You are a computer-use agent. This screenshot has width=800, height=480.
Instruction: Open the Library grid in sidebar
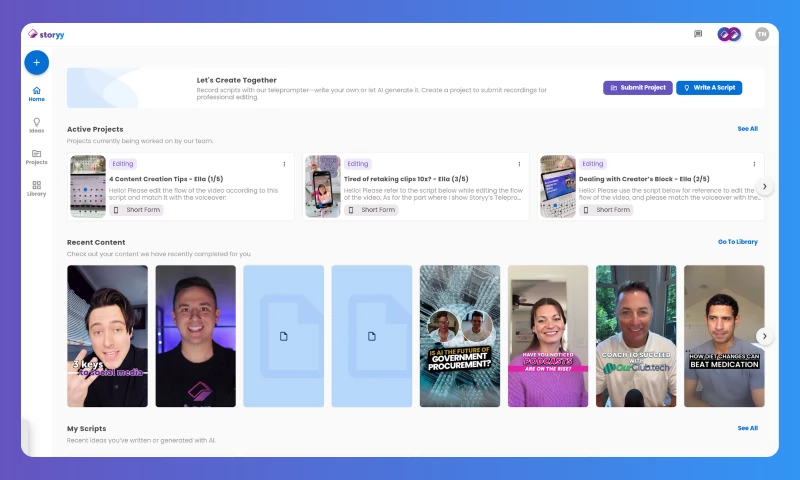[37, 188]
